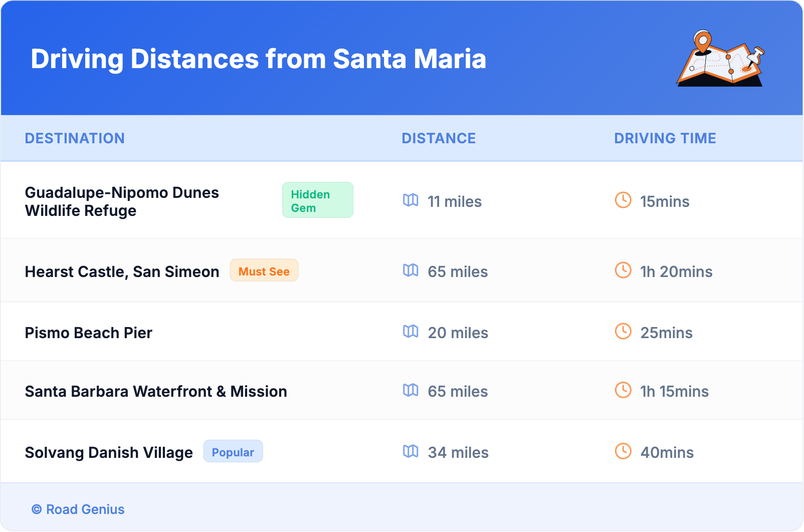The height and width of the screenshot is (532, 804).
Task: Click the map icon in the Hearst Castle row
Action: [411, 271]
